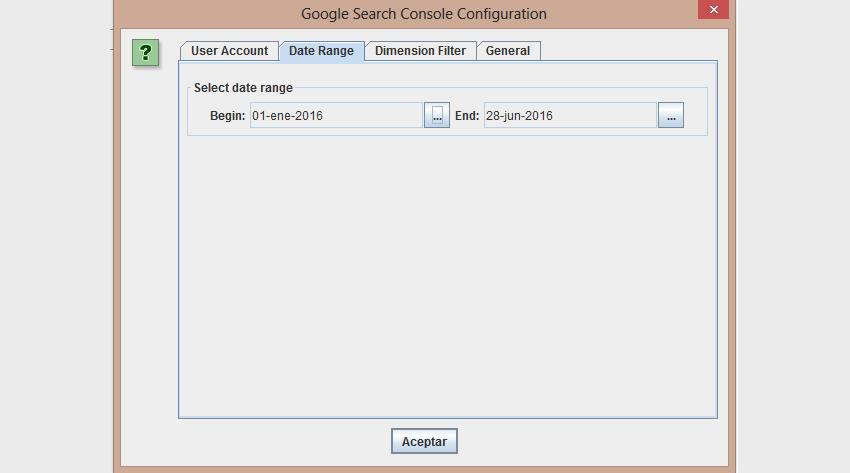Viewport: 850px width, 473px height.
Task: Open the Dimension Filter tab
Action: 421,51
